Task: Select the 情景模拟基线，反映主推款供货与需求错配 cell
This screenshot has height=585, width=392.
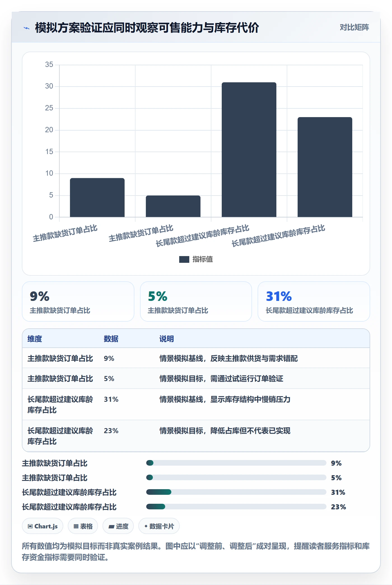Action: click(x=228, y=358)
